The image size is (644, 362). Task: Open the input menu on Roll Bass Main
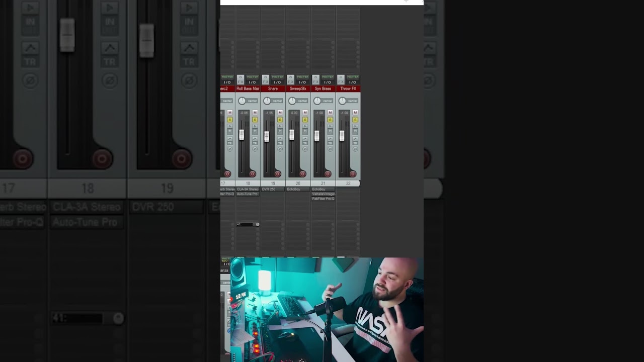pyautogui.click(x=255, y=131)
